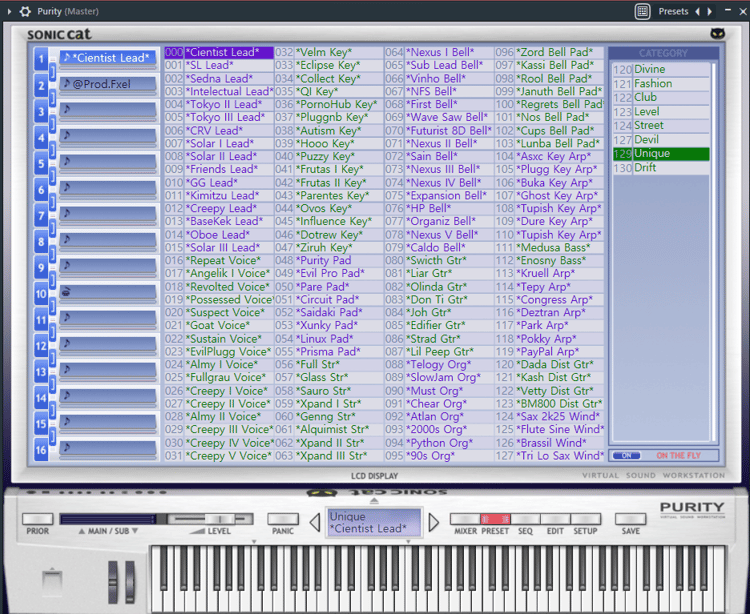Expand the plugin menu arrow beside gear

pyautogui.click(x=9, y=11)
